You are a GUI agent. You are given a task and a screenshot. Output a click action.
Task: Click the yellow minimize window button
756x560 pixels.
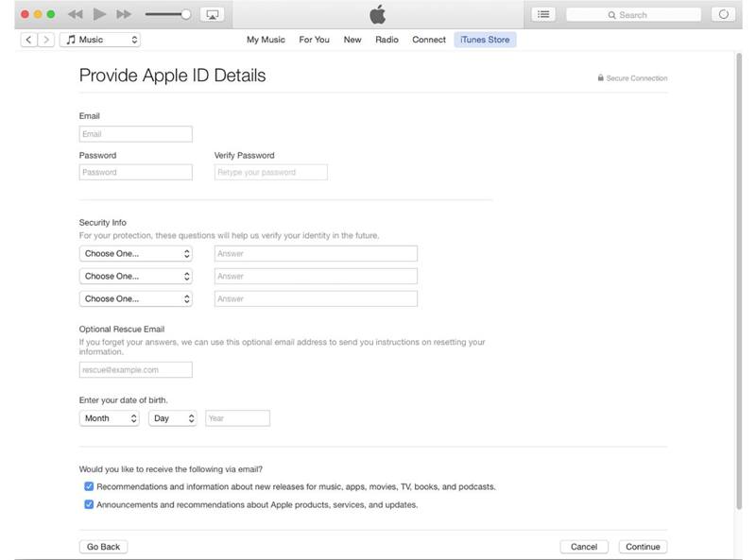pyautogui.click(x=38, y=14)
